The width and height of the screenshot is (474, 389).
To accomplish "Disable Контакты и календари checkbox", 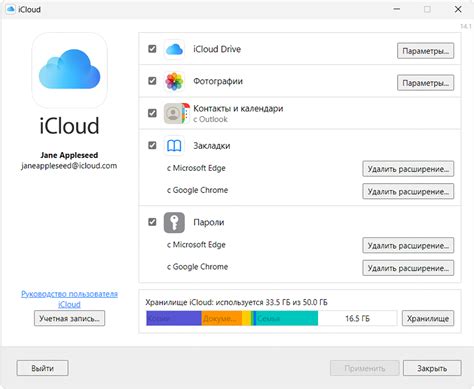I will click(x=152, y=113).
